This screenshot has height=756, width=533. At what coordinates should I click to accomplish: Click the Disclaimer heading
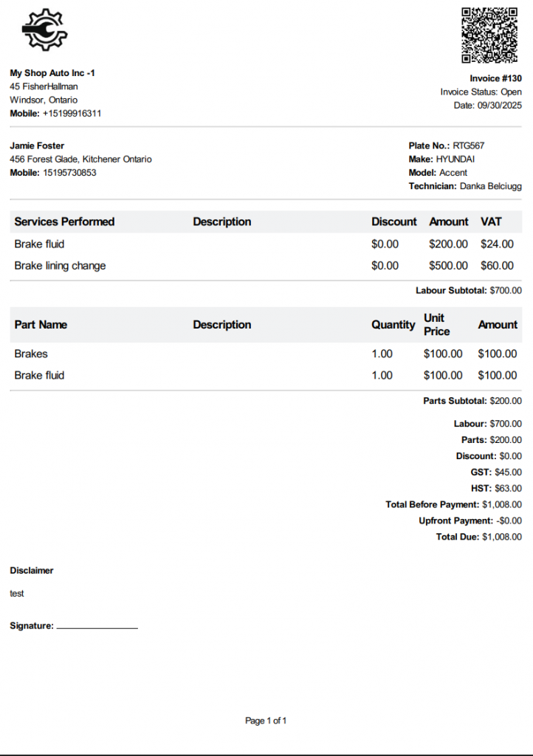[x=32, y=571]
